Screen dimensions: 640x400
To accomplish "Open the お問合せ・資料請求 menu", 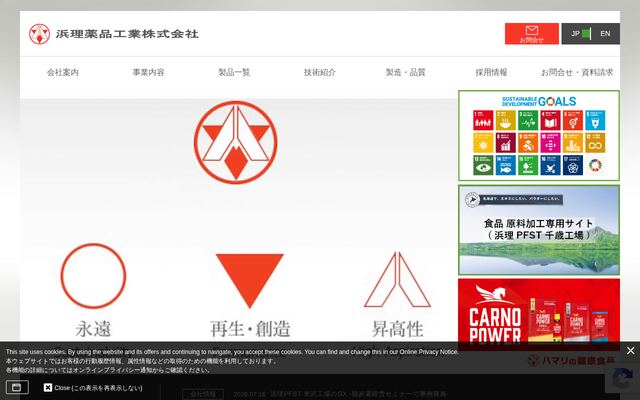I will (x=577, y=72).
